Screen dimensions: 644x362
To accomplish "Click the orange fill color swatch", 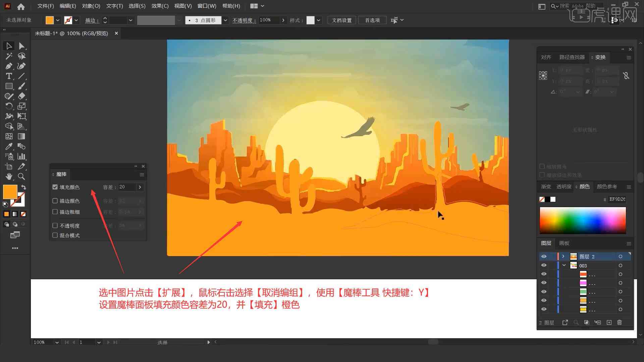I will [x=10, y=191].
